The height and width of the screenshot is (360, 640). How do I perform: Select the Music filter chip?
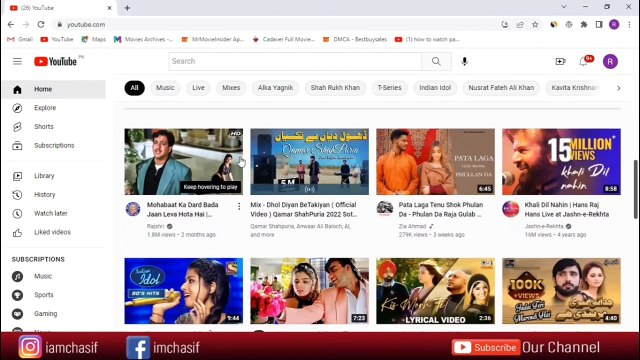tap(165, 88)
